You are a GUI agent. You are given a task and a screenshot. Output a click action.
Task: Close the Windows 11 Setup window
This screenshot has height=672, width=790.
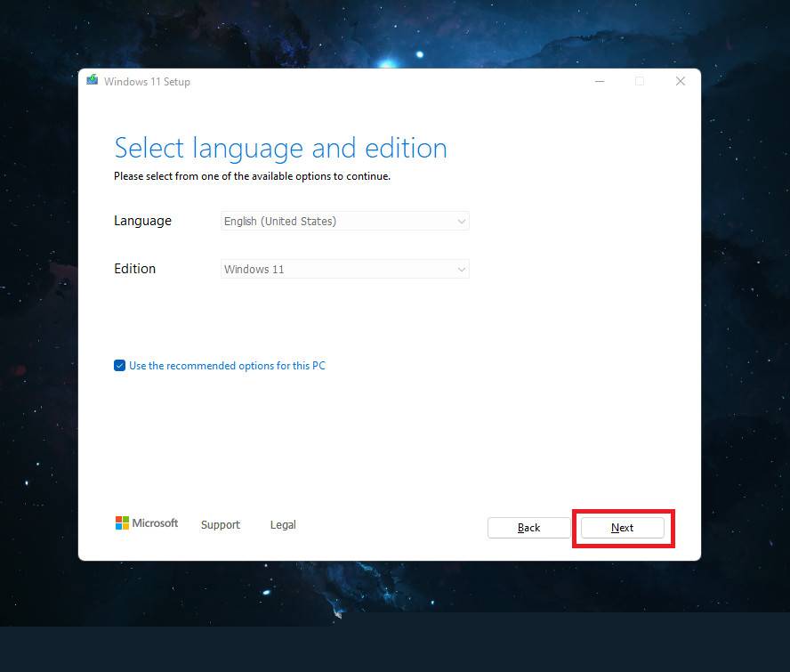pos(681,81)
